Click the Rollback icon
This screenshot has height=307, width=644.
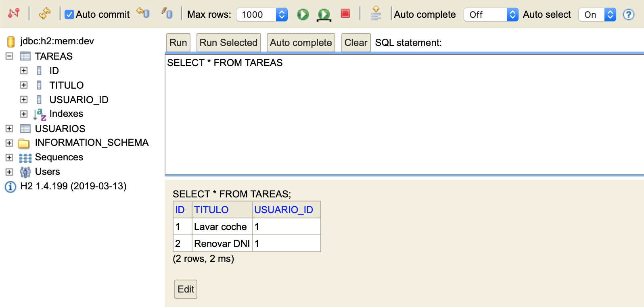click(143, 13)
